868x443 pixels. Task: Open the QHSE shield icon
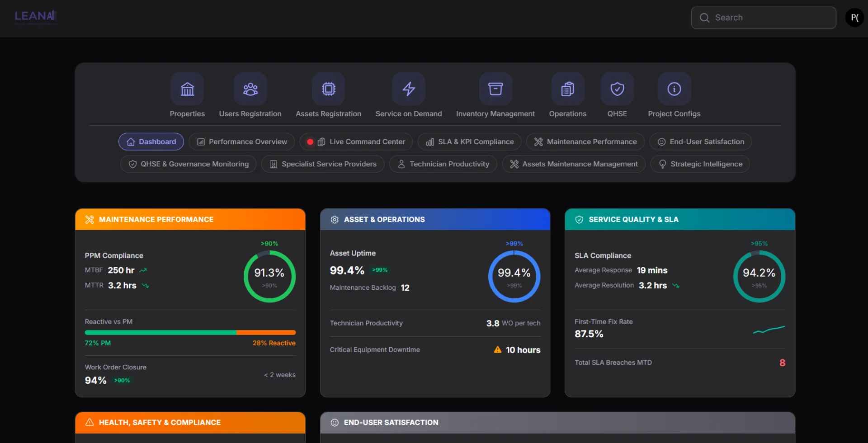(617, 89)
